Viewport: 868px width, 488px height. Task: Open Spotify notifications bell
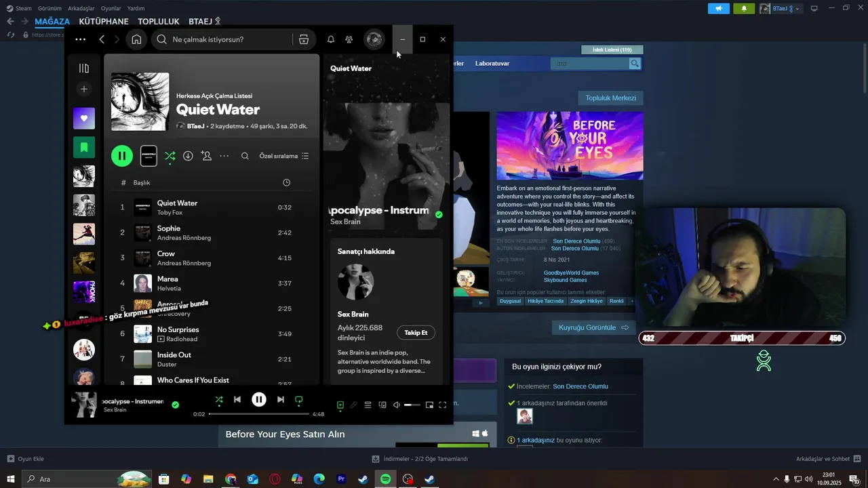(x=331, y=39)
